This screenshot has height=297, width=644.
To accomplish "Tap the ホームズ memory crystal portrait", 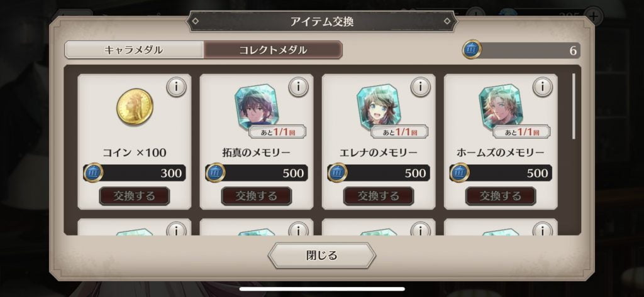I will pyautogui.click(x=501, y=107).
